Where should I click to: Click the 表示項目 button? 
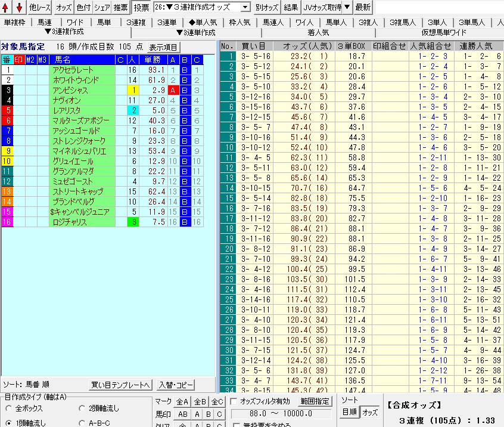163,47
